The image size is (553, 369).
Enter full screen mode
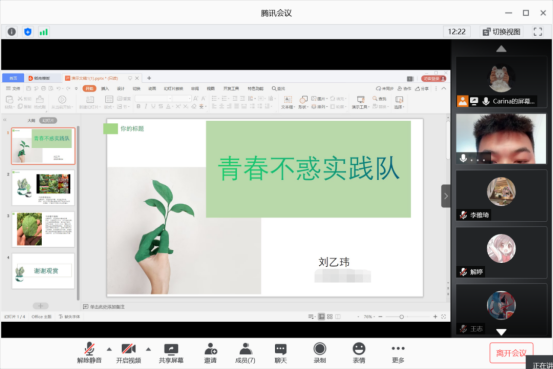537,32
